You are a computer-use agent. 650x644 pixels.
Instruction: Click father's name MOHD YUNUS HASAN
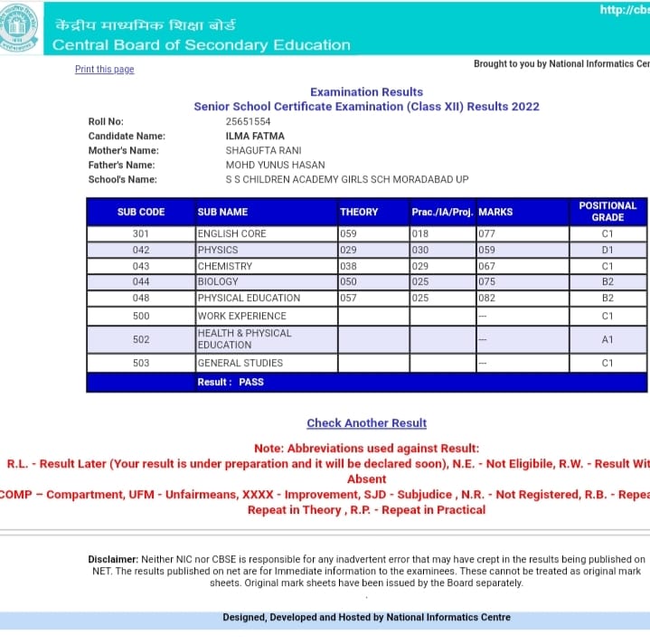(x=275, y=165)
